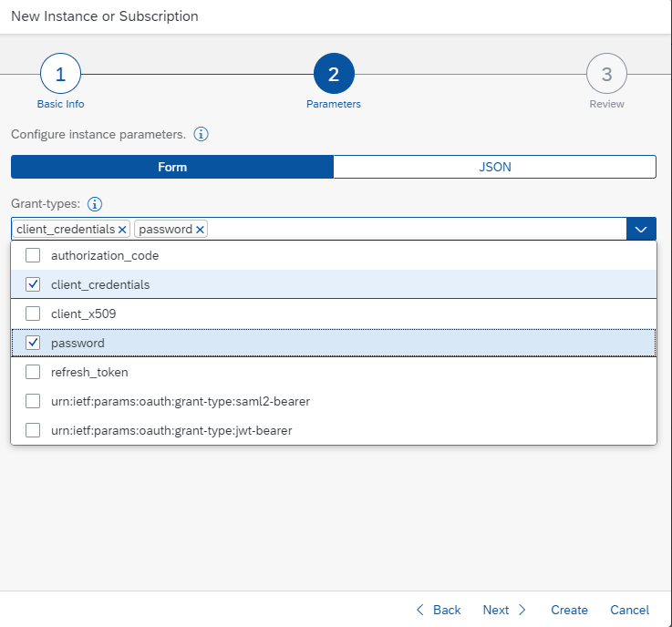This screenshot has height=627, width=672.
Task: Check authorization_code checkbox
Action: tap(33, 255)
